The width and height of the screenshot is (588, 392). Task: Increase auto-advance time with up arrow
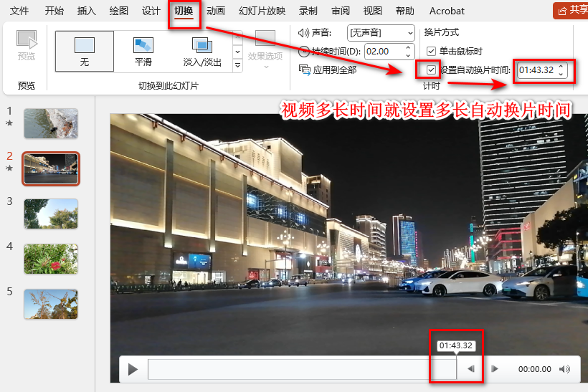pyautogui.click(x=561, y=67)
